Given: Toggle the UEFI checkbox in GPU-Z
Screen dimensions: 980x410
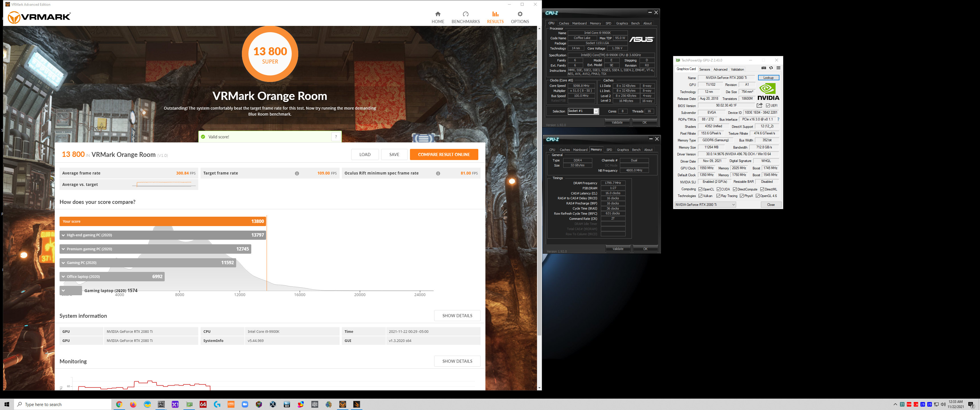Looking at the screenshot, I should tap(768, 106).
